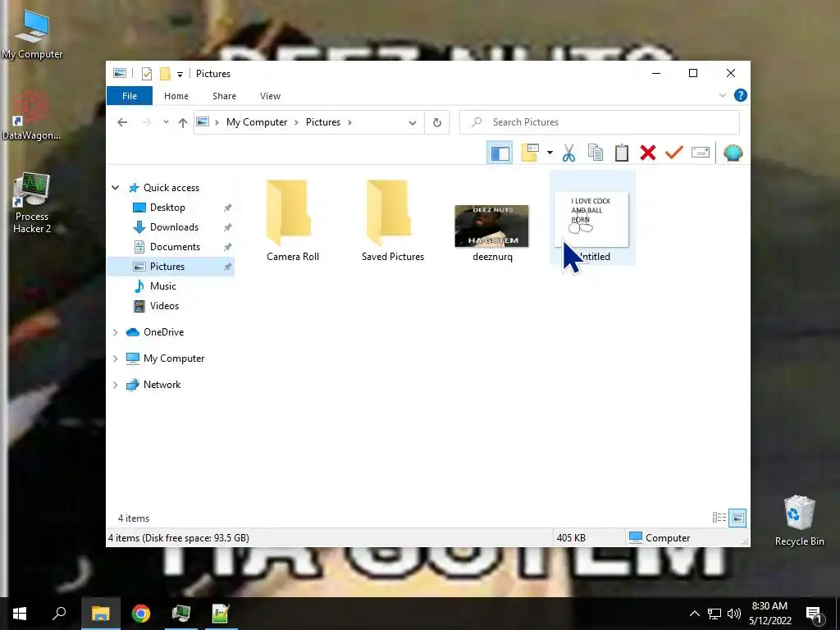Viewport: 840px width, 630px height.
Task: Open Explorer help question mark icon
Action: pyautogui.click(x=741, y=95)
